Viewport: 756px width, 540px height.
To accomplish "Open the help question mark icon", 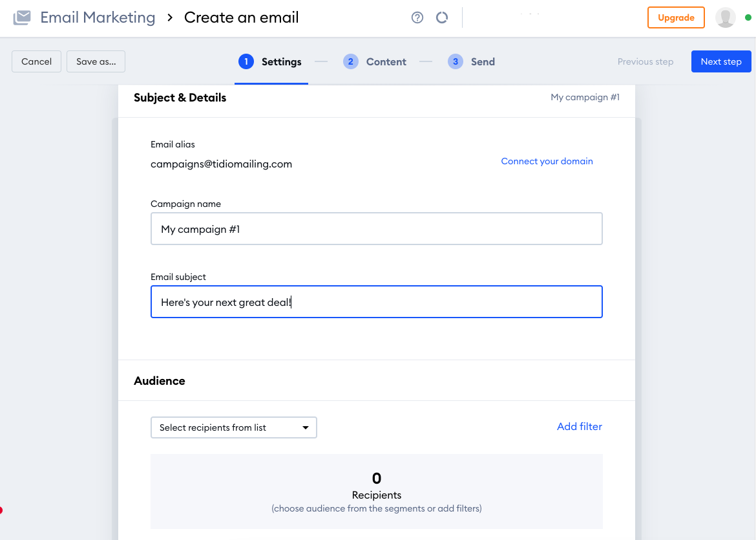I will (417, 18).
